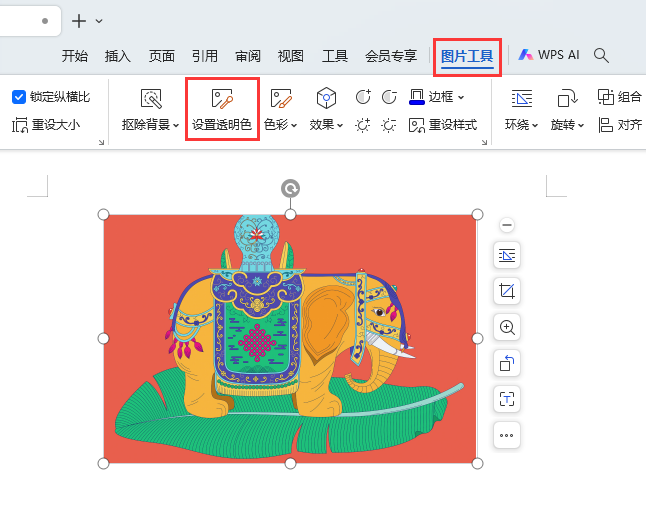Screen dimensions: 646x527
Task: Click the floating crop icon
Action: [507, 291]
